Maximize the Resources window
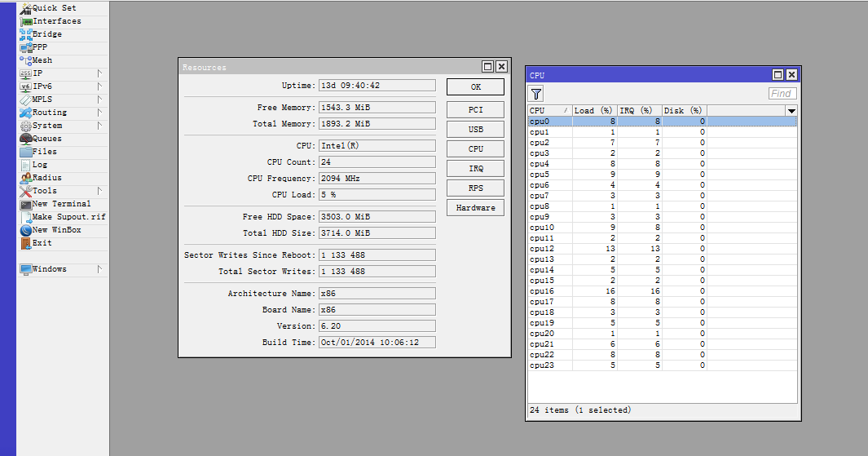868x456 pixels. point(487,67)
